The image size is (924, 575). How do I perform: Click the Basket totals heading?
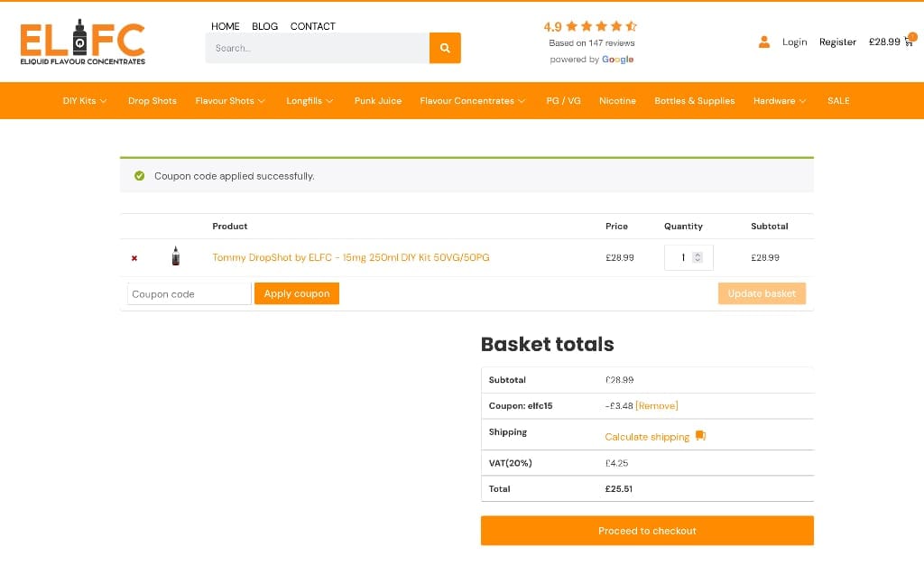pyautogui.click(x=548, y=344)
